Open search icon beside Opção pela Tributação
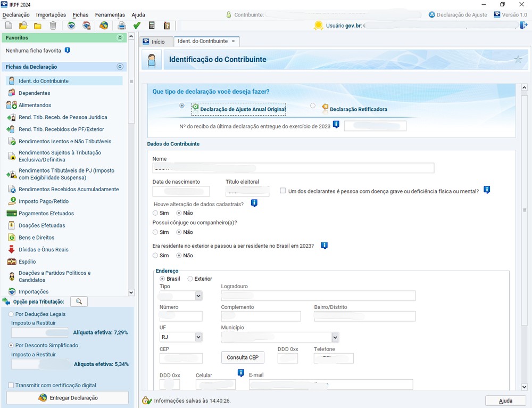 tap(79, 302)
